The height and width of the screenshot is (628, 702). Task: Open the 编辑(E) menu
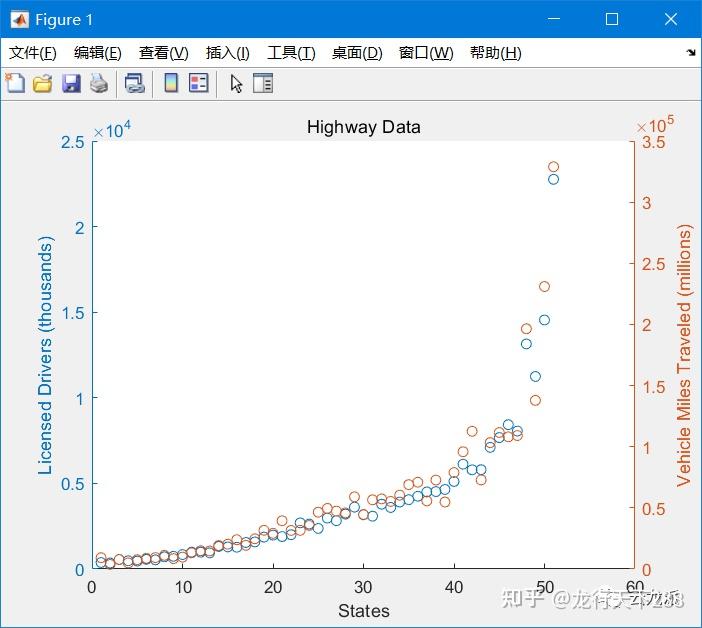pyautogui.click(x=98, y=53)
